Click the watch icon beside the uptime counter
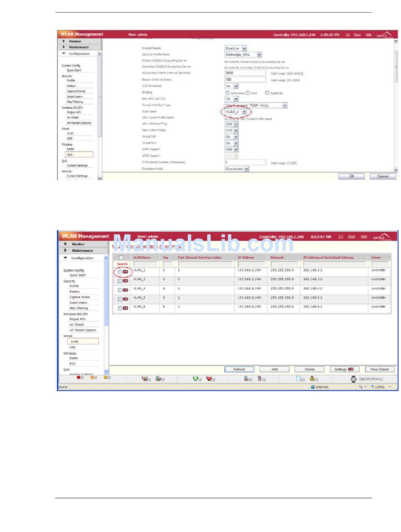401x532 pixels. click(353, 379)
